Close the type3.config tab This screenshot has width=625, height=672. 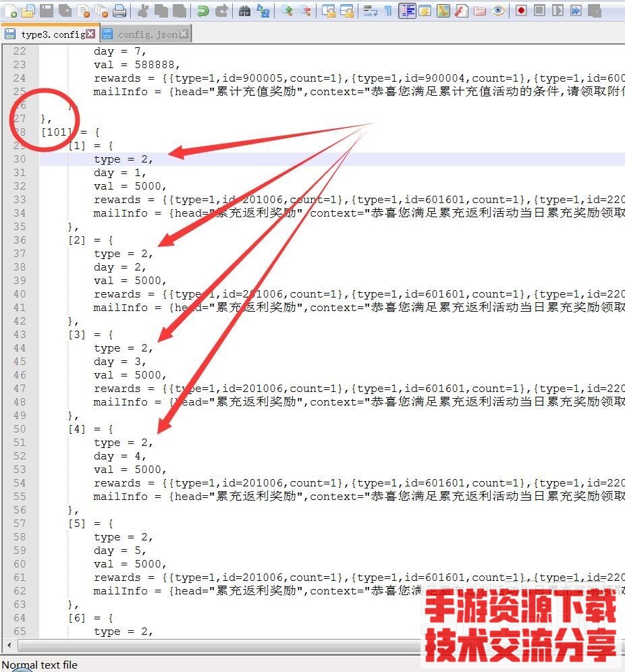pyautogui.click(x=90, y=34)
